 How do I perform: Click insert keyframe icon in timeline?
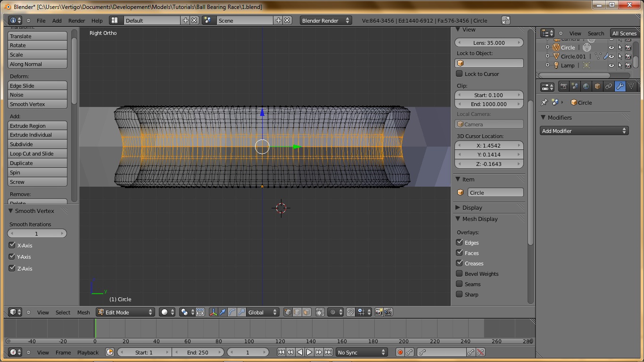pos(471,352)
